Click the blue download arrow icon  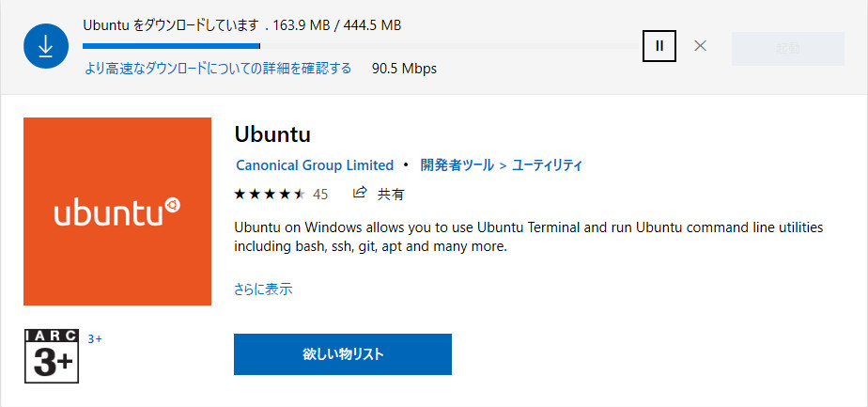(x=46, y=46)
